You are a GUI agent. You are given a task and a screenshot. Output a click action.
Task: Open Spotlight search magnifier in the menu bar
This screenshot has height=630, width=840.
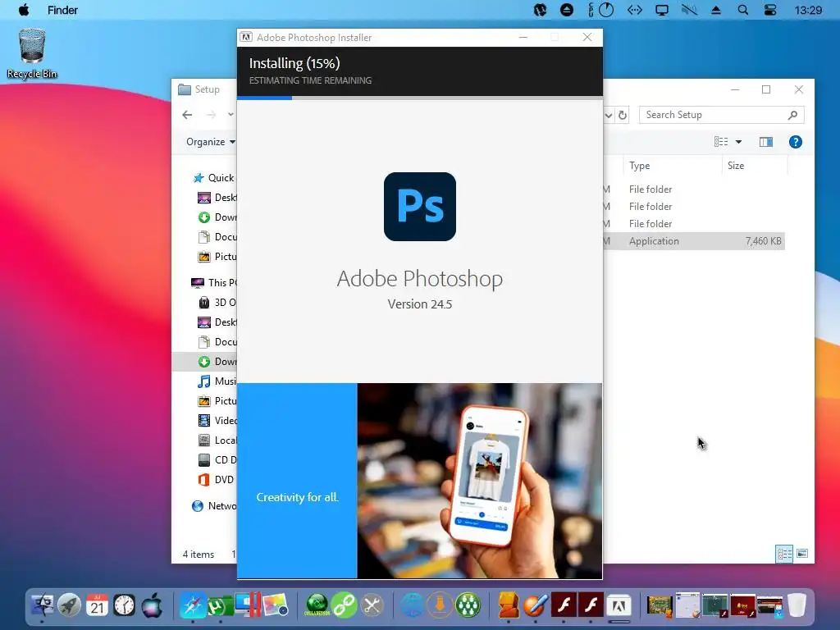[743, 10]
